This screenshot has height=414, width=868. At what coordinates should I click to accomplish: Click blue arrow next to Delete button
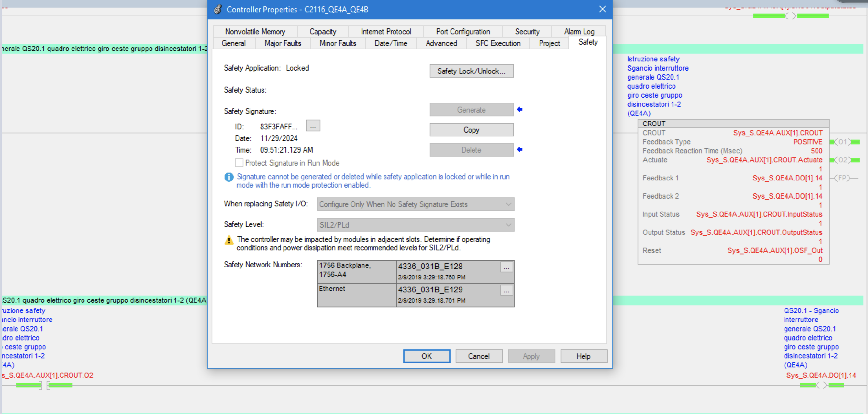519,149
